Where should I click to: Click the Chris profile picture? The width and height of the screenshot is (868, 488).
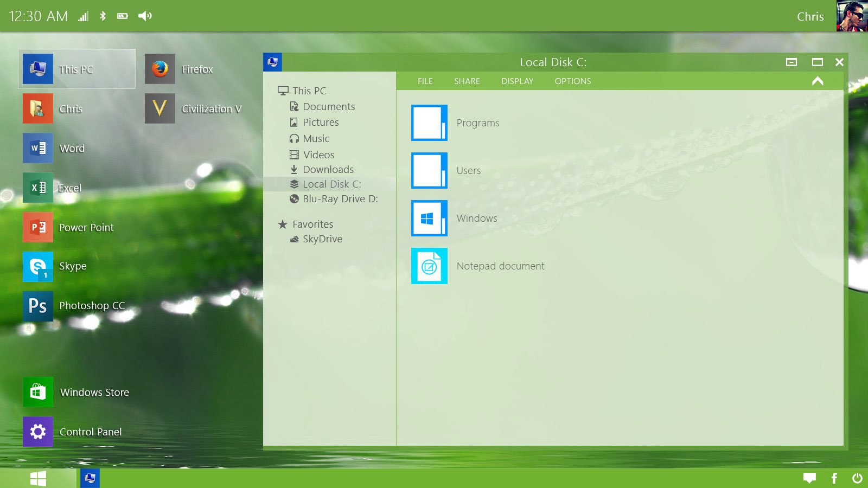pos(852,16)
